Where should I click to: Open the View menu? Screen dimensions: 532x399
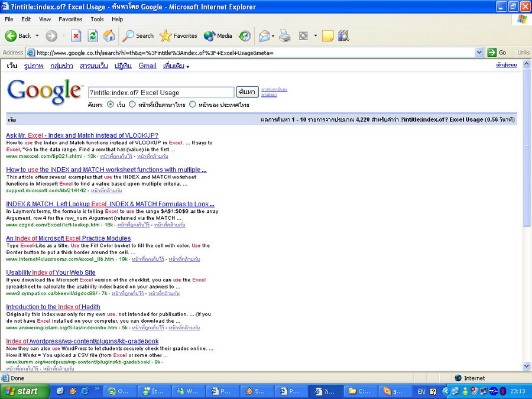pyautogui.click(x=45, y=20)
